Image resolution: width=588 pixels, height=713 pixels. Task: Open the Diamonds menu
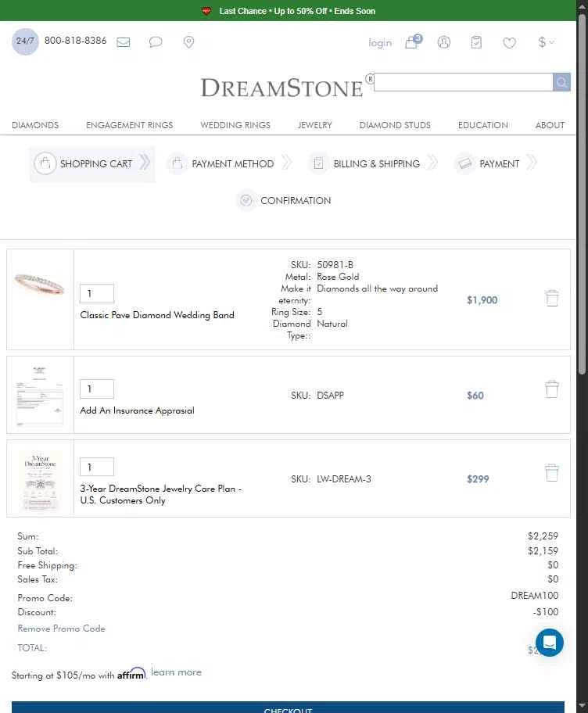[35, 125]
